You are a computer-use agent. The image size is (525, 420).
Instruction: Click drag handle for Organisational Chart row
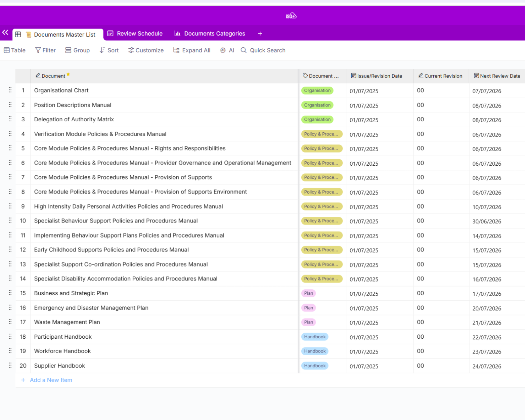pyautogui.click(x=10, y=90)
